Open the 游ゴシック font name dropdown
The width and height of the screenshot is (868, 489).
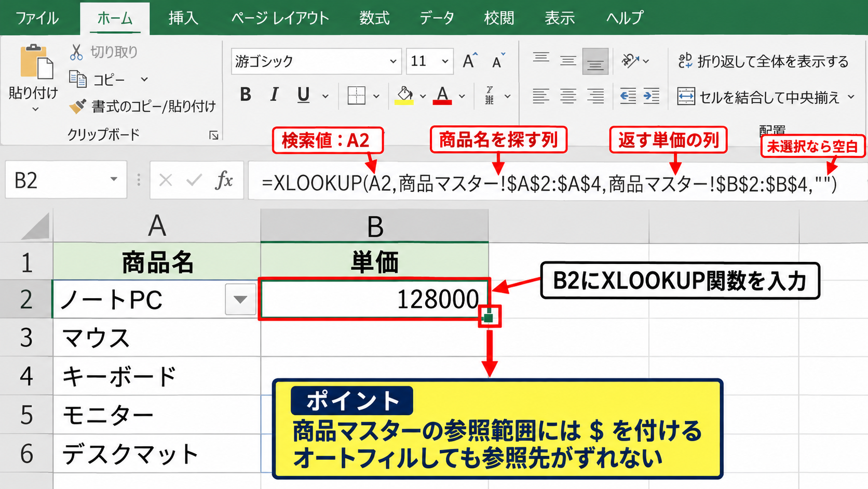coord(393,61)
